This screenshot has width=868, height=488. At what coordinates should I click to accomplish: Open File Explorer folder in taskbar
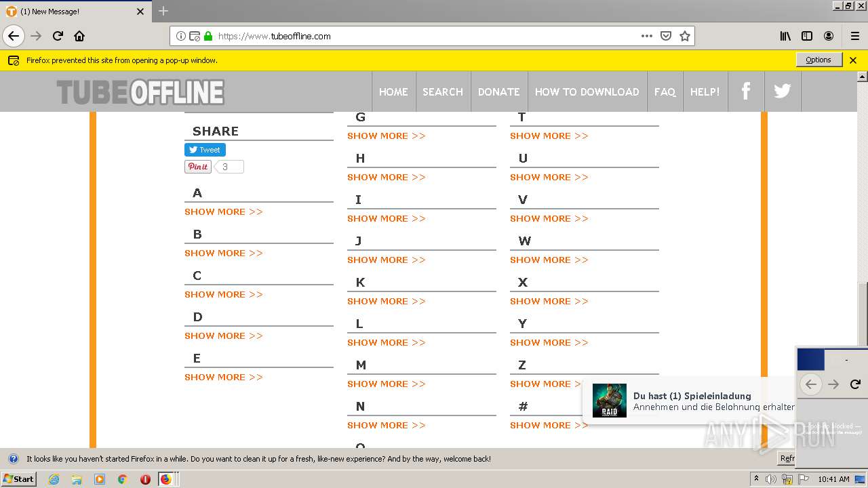tap(77, 479)
